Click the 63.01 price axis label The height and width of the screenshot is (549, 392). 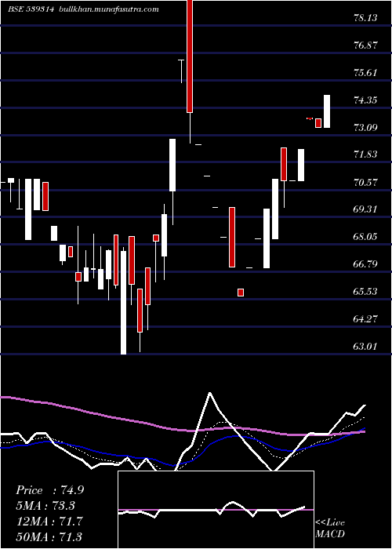[x=366, y=347]
